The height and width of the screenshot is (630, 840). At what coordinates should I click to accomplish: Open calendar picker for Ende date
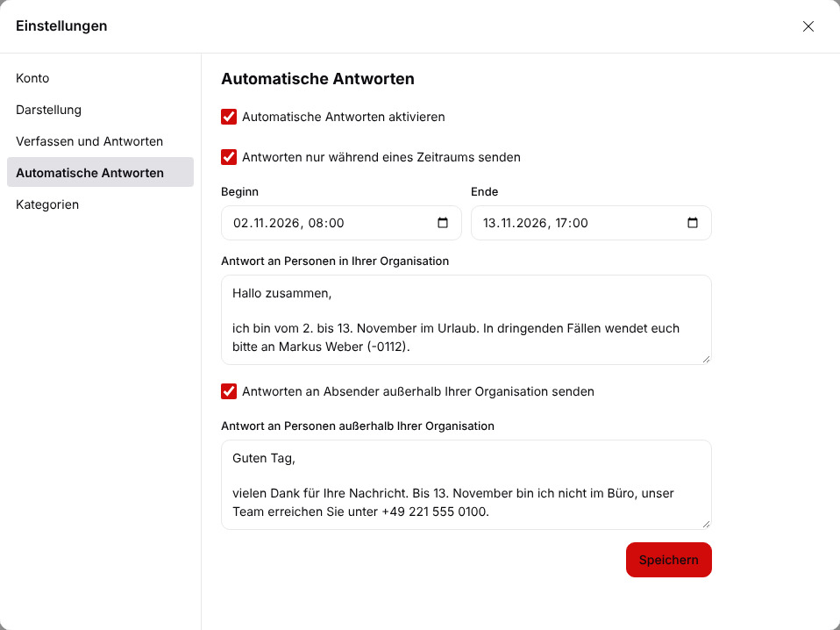[x=692, y=223]
